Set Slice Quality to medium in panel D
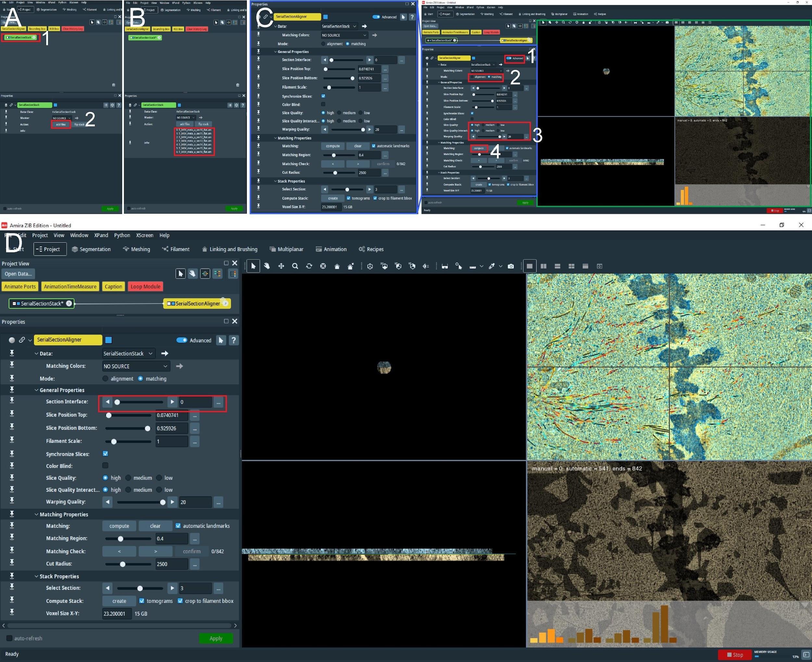 pos(128,478)
